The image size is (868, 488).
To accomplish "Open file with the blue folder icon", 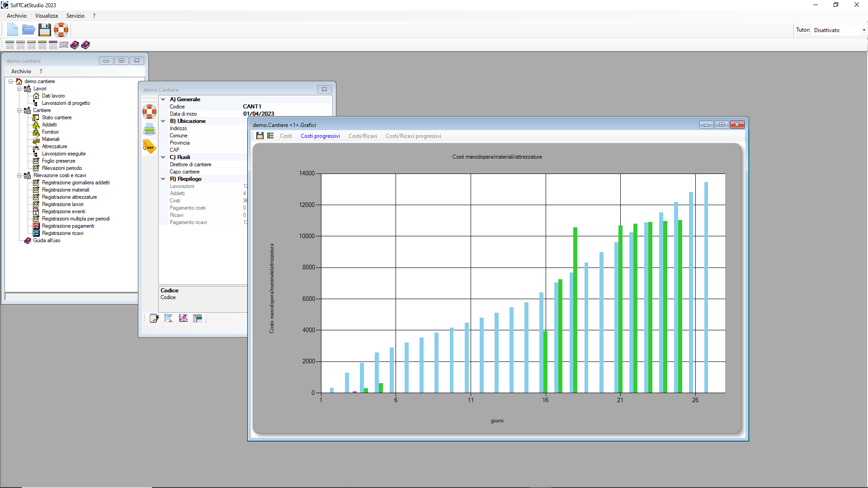I will (x=28, y=30).
